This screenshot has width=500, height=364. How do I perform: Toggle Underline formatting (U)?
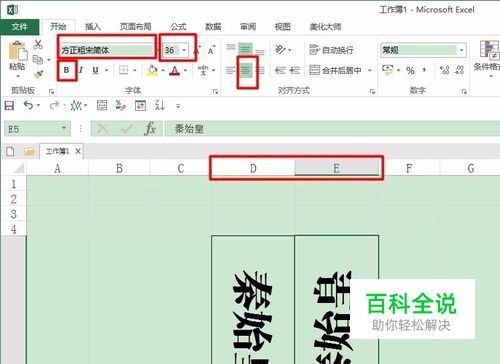[x=95, y=70]
